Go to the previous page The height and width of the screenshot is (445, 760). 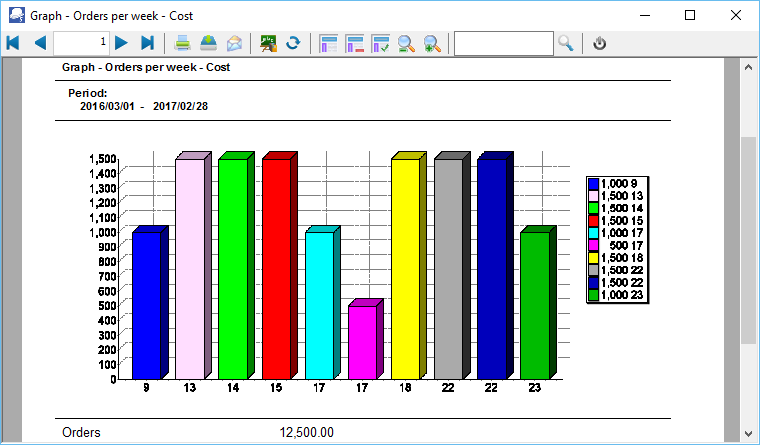point(40,43)
